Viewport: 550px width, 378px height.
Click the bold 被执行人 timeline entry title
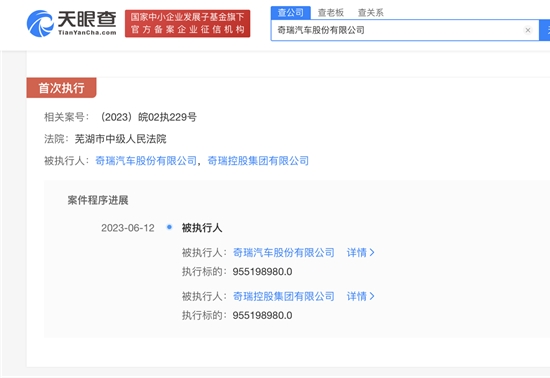tap(202, 228)
